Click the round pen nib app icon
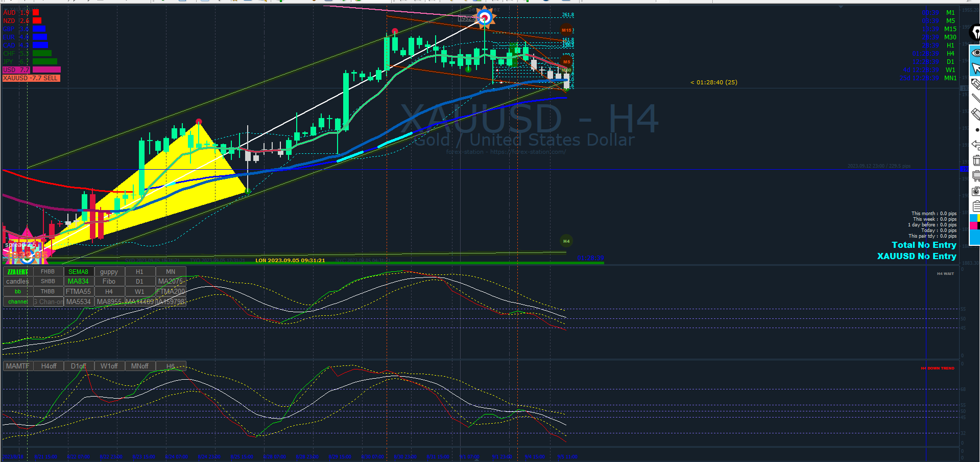Screen dimensions: 980x462 pyautogui.click(x=975, y=33)
